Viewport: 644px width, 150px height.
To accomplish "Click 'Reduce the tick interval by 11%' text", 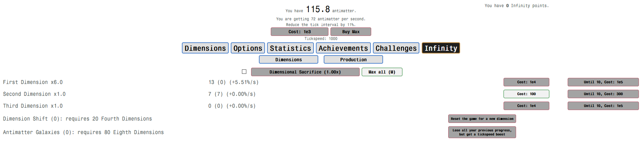I will coord(321,25).
